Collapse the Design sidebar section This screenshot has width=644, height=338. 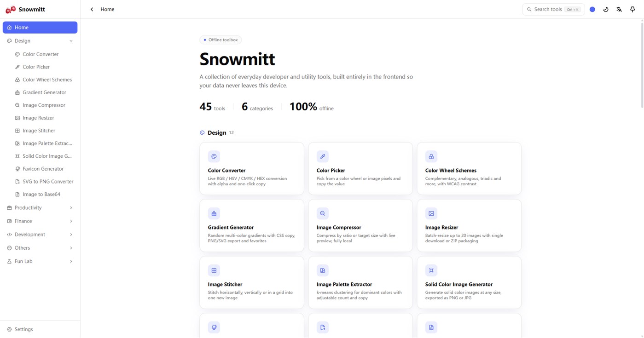pyautogui.click(x=40, y=41)
